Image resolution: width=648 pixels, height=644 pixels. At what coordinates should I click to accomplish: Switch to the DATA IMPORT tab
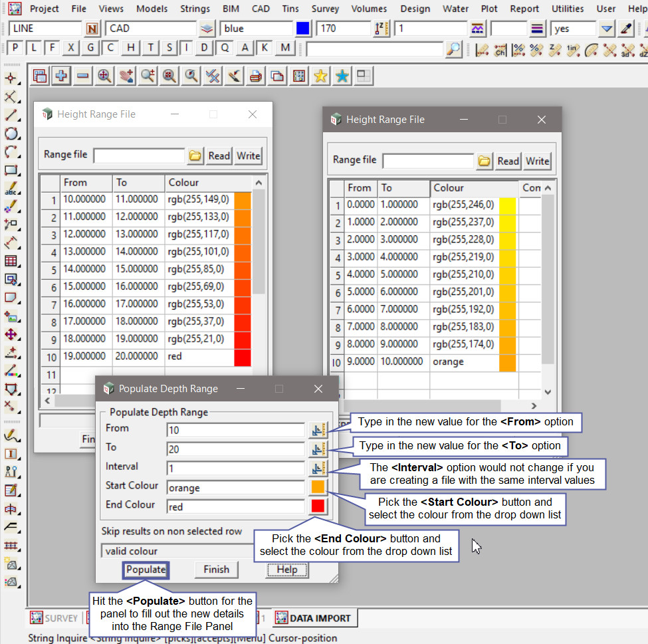pos(313,618)
